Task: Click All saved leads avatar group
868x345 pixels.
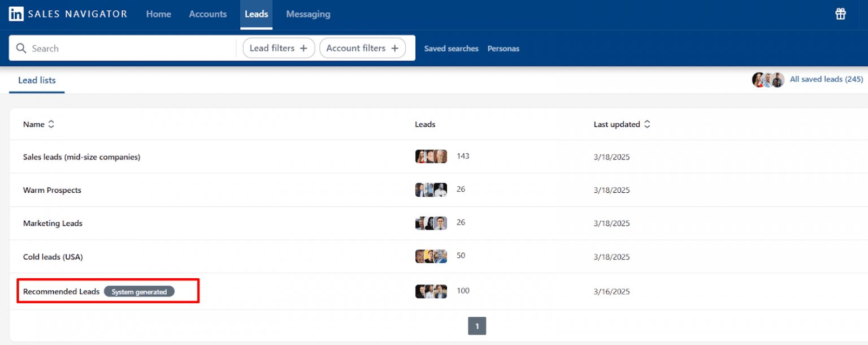Action: (768, 80)
